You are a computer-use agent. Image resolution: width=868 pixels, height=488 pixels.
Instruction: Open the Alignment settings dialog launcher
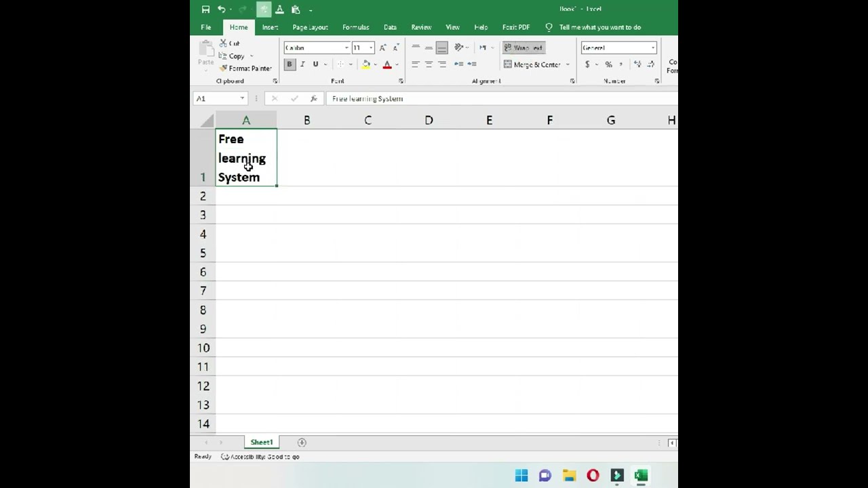tap(572, 81)
